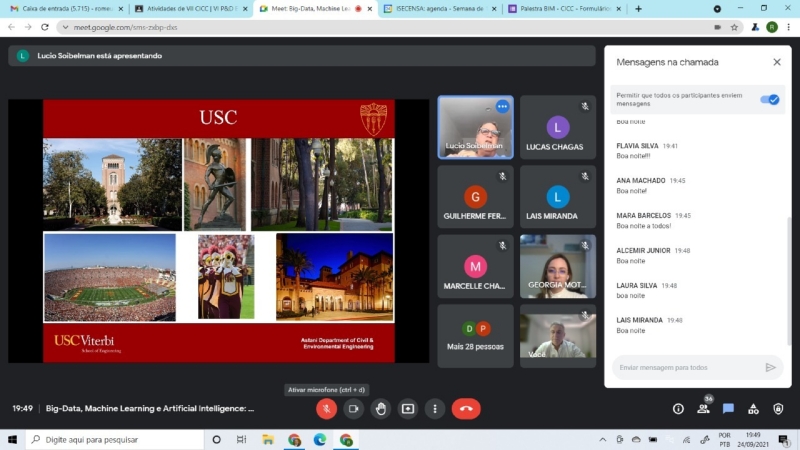Open the Chrome three-dot menu
The image size is (800, 450).
(788, 27)
